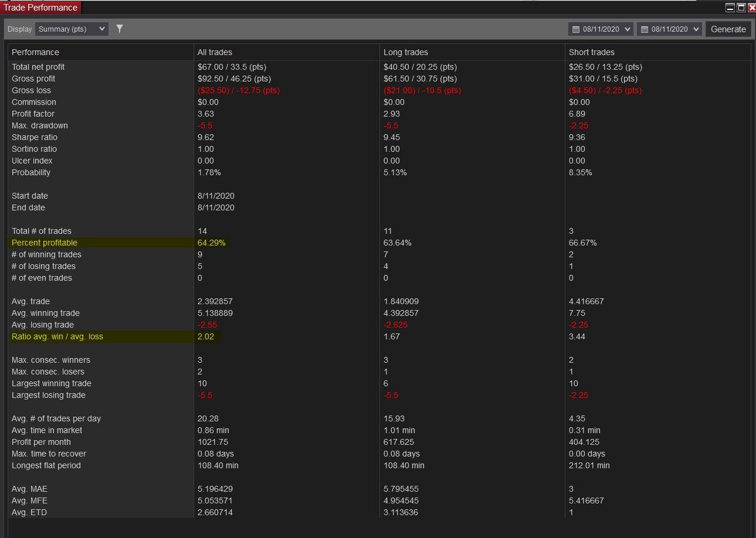Click the Short trades column header
The height and width of the screenshot is (538, 756).
coord(591,52)
